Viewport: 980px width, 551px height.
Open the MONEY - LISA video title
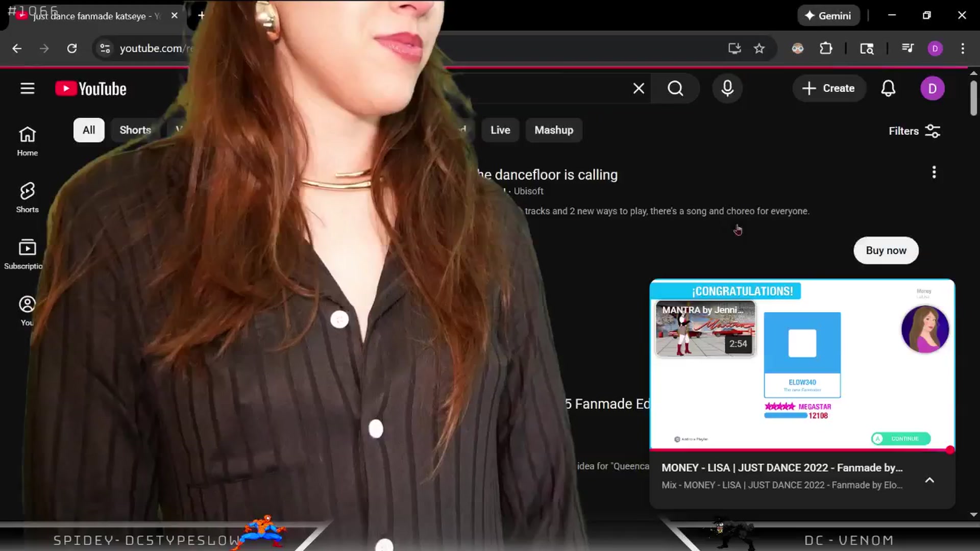[x=782, y=468]
